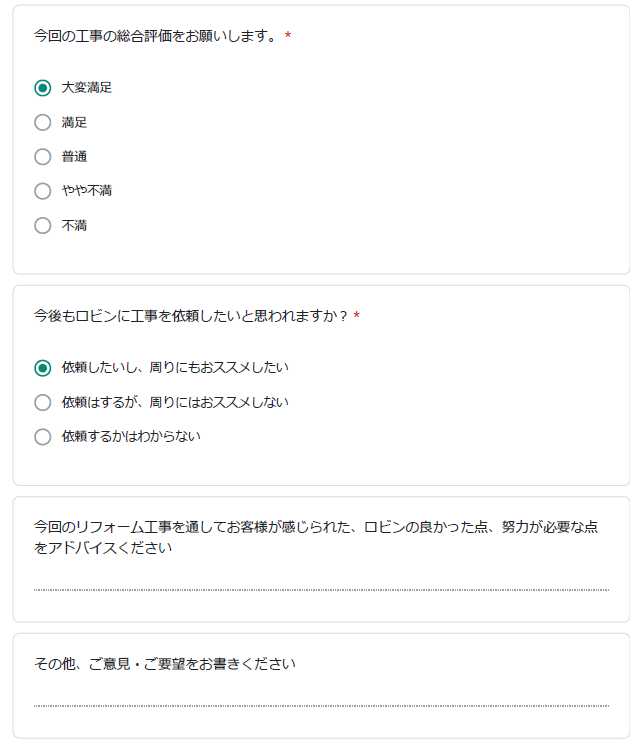
Task: Select the 普通 rating radio button
Action: point(42,156)
